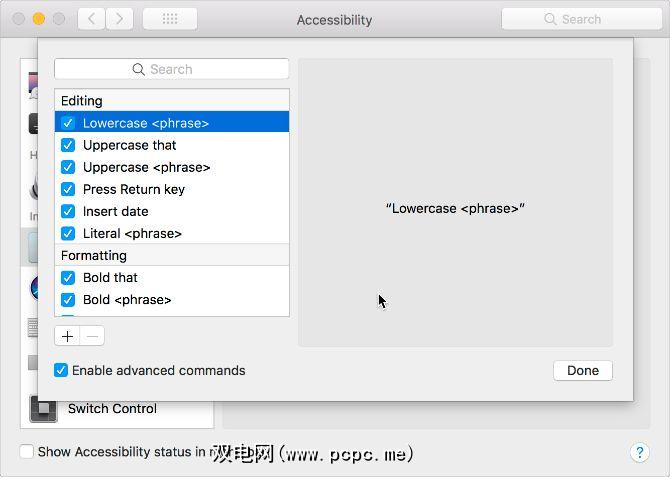670x477 pixels.
Task: Disable the Enable advanced commands checkbox
Action: click(x=62, y=370)
